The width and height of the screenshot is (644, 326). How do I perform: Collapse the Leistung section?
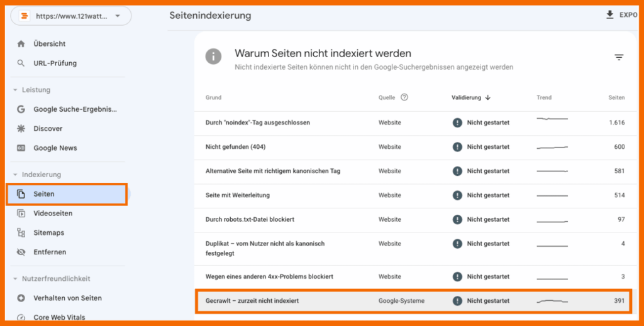click(15, 90)
